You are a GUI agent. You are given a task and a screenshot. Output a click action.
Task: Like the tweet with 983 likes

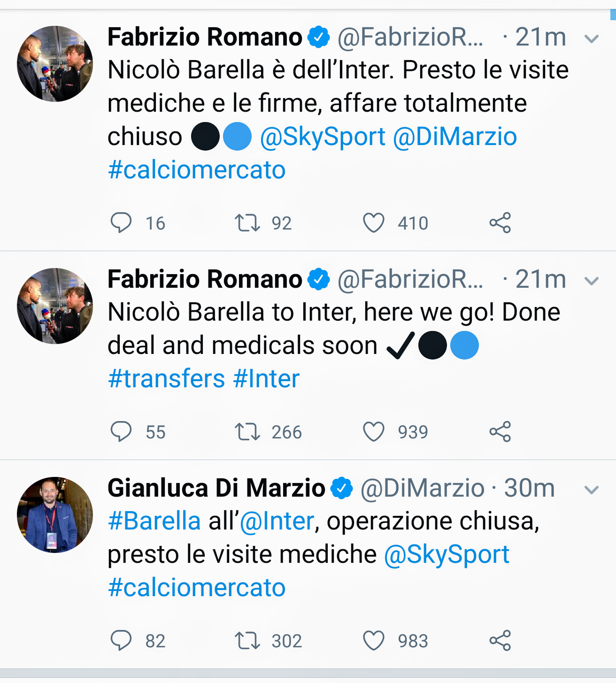point(374,641)
